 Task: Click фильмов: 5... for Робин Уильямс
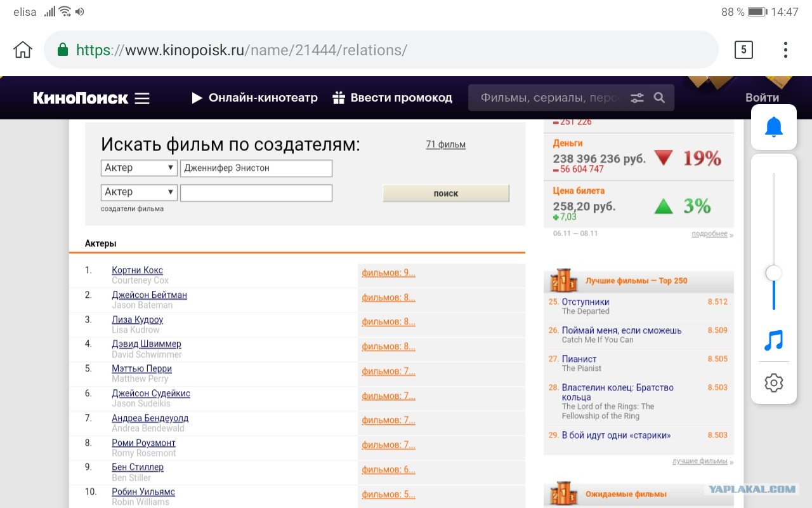388,495
